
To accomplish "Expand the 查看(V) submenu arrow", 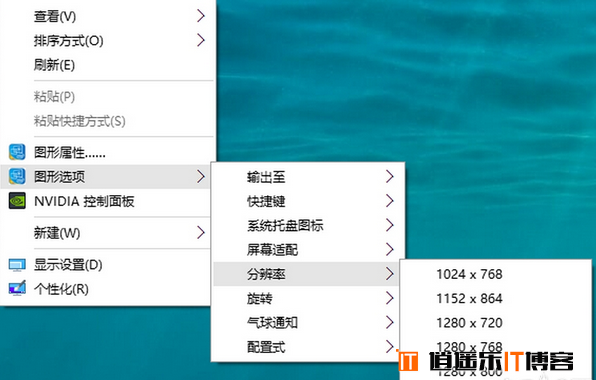I will [201, 16].
